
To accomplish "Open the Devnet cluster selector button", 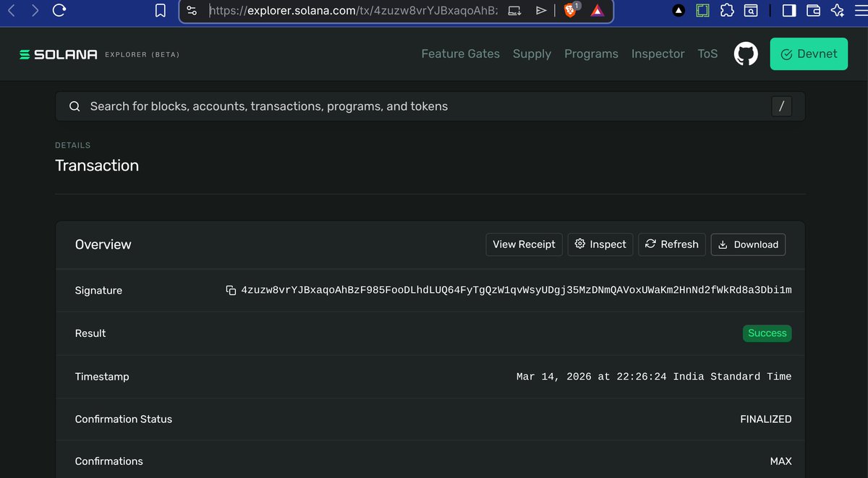I will click(809, 54).
